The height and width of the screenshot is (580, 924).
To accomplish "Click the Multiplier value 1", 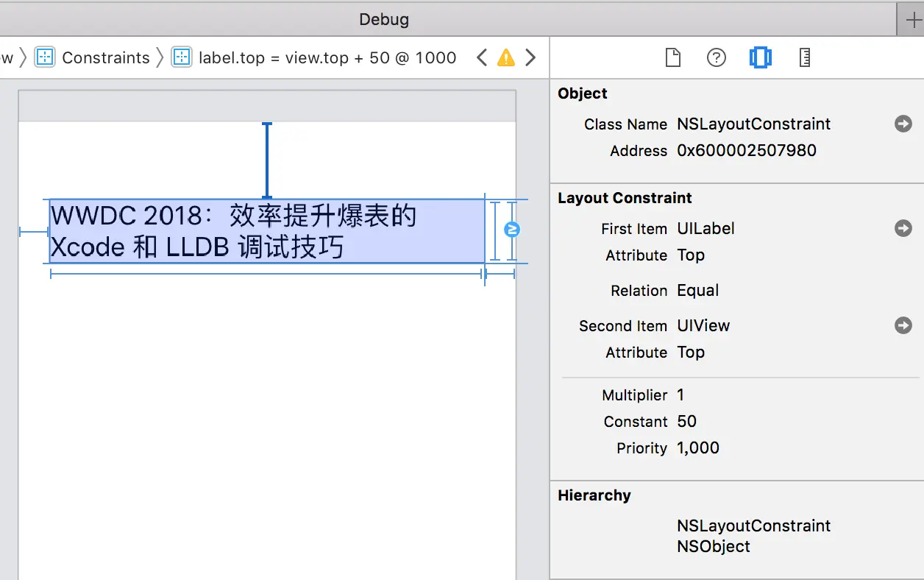I will point(680,395).
